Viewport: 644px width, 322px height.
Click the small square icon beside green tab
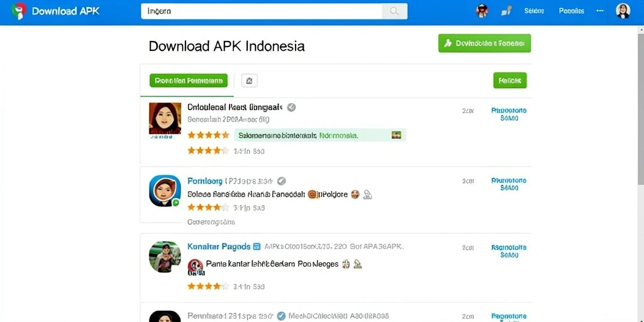249,80
